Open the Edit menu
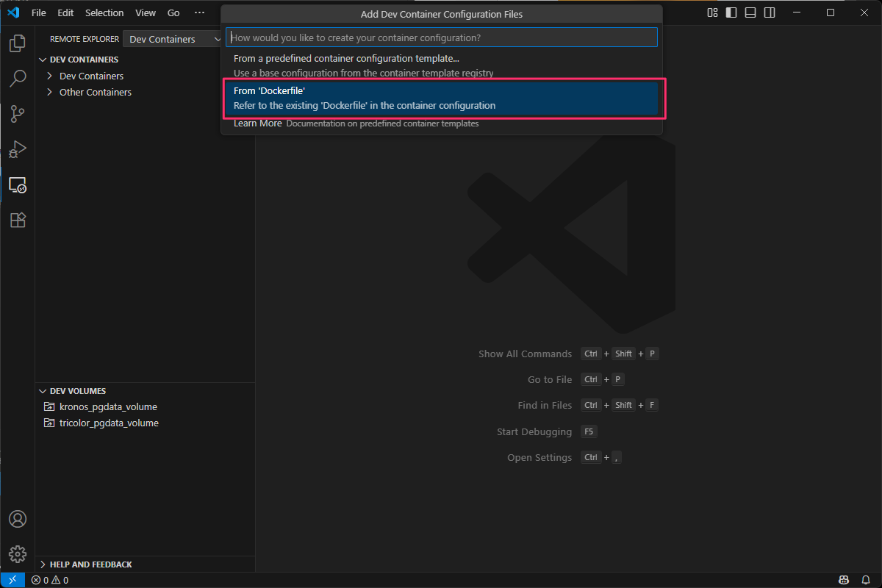 pos(65,12)
